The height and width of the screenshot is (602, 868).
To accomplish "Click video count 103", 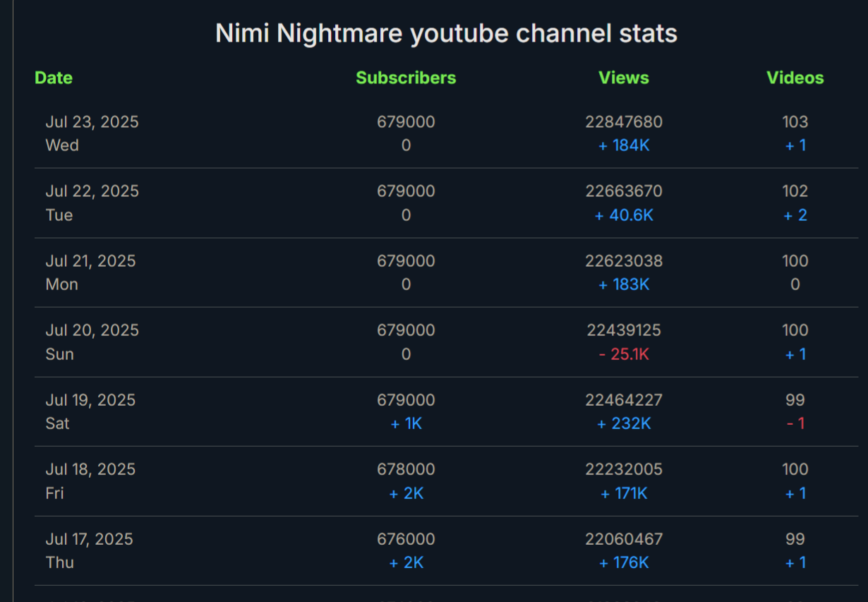I will pos(795,122).
